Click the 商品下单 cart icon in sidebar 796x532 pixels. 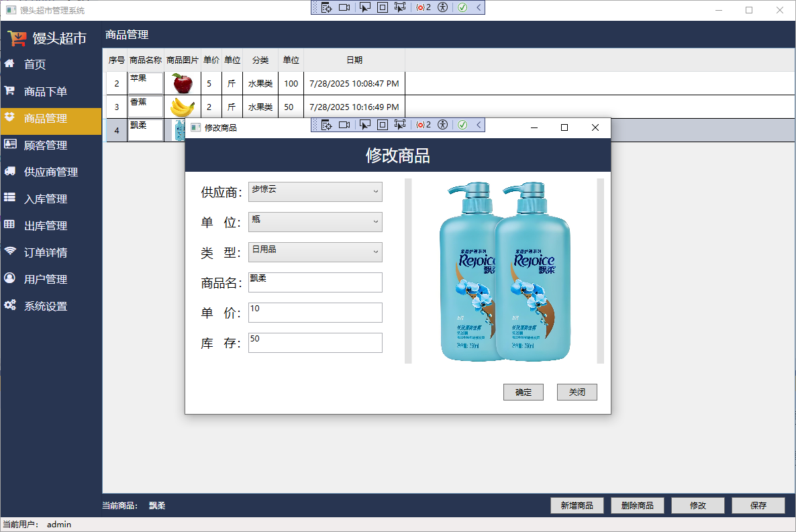pos(9,91)
